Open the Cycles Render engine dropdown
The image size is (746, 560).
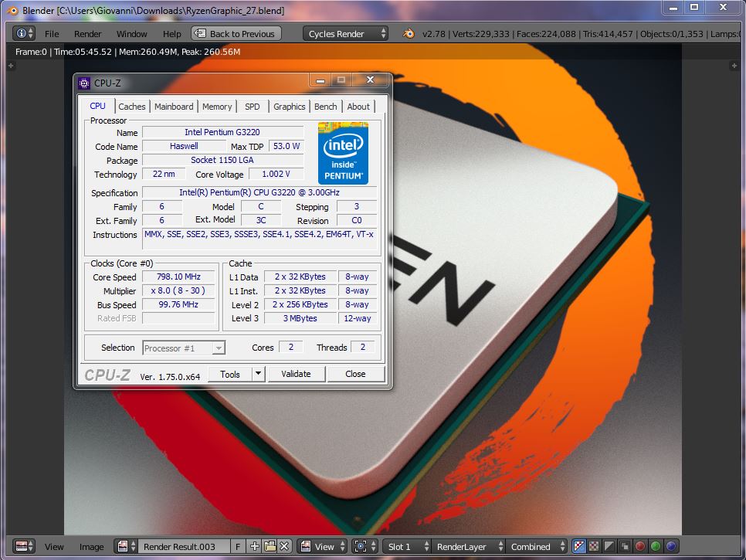[345, 33]
